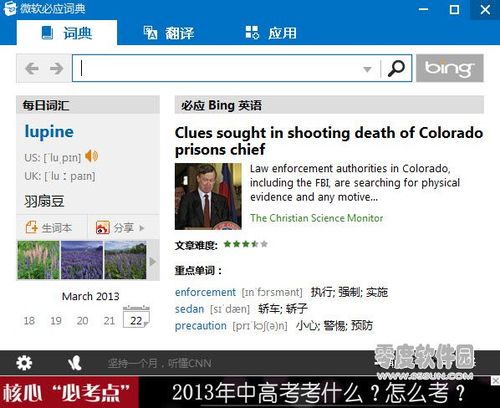Viewport: 500px width, 408px height.
Task: Run search with the magnifier icon
Action: [x=396, y=68]
